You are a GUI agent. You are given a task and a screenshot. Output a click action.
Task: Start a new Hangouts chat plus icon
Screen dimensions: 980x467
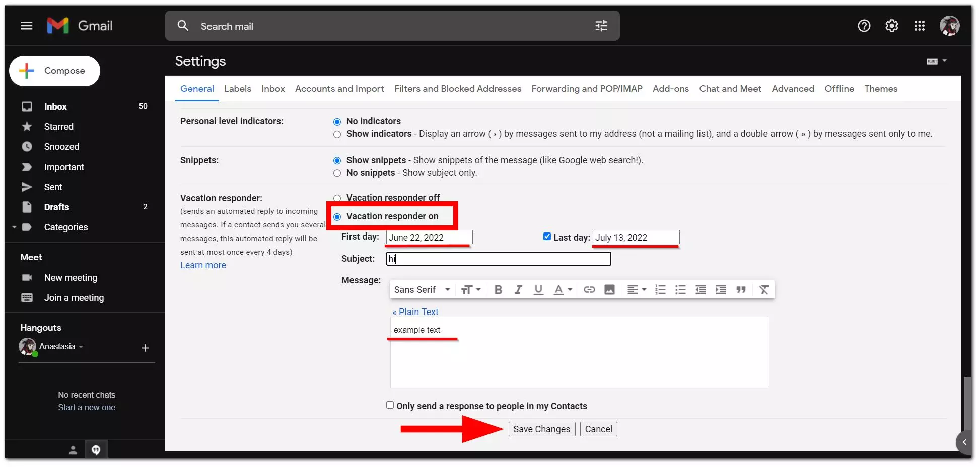(145, 348)
